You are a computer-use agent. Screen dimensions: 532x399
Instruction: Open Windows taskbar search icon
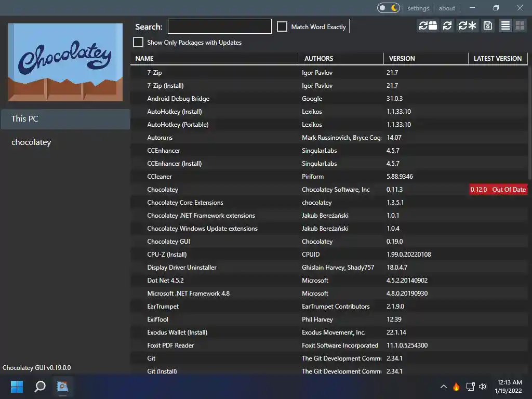[40, 387]
